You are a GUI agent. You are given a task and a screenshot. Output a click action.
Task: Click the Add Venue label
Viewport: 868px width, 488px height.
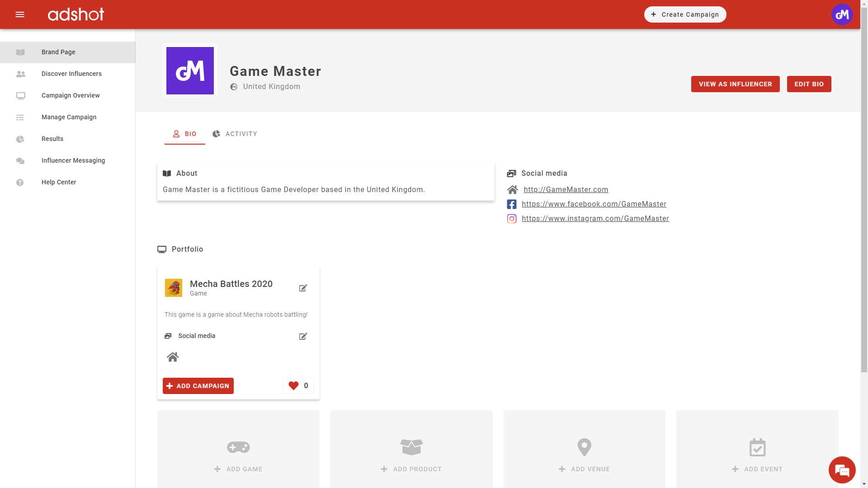(590, 469)
